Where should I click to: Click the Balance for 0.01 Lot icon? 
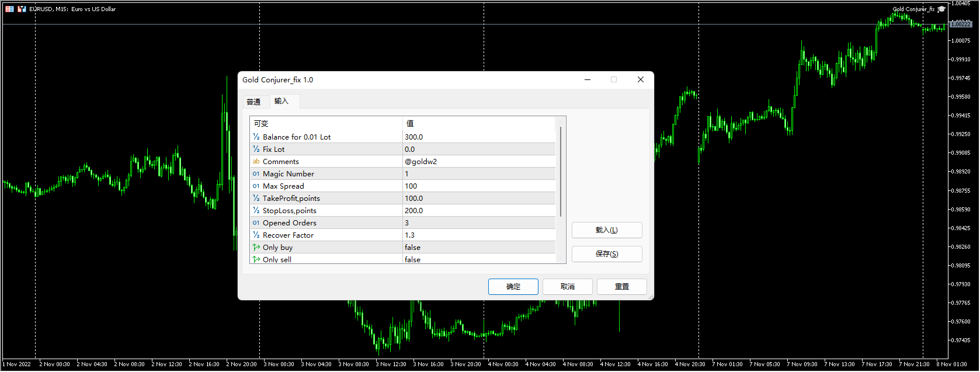coord(256,137)
